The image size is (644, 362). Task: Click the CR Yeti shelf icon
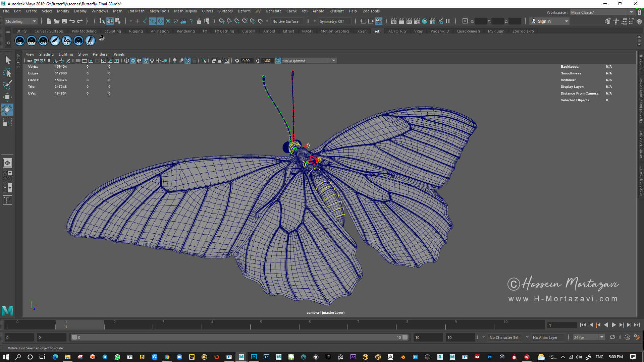[x=20, y=41]
